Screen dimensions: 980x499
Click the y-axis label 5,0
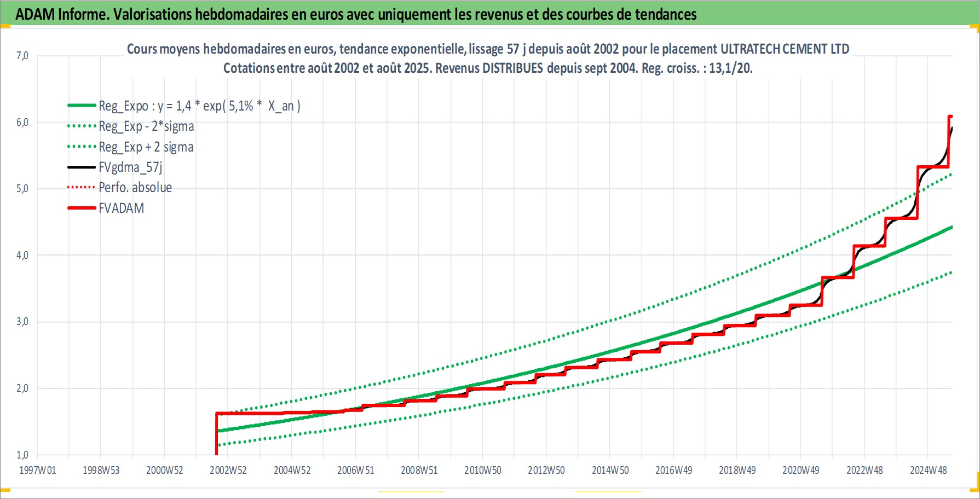(x=22, y=189)
